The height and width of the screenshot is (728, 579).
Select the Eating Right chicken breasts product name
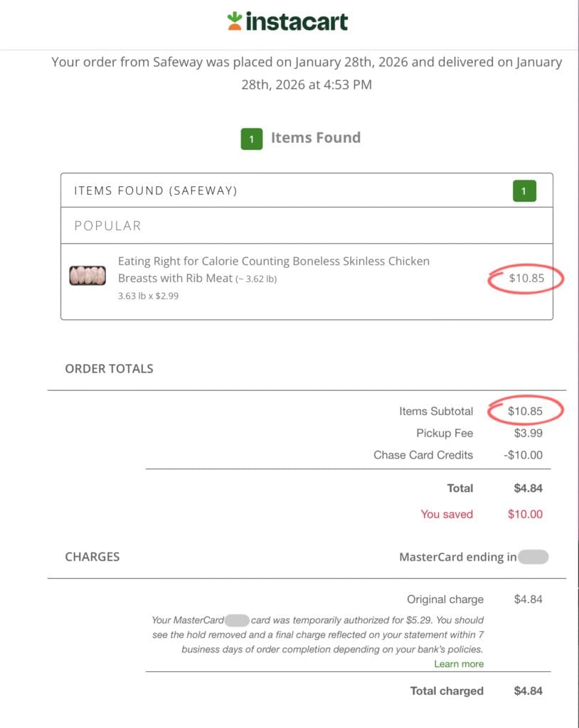point(273,269)
